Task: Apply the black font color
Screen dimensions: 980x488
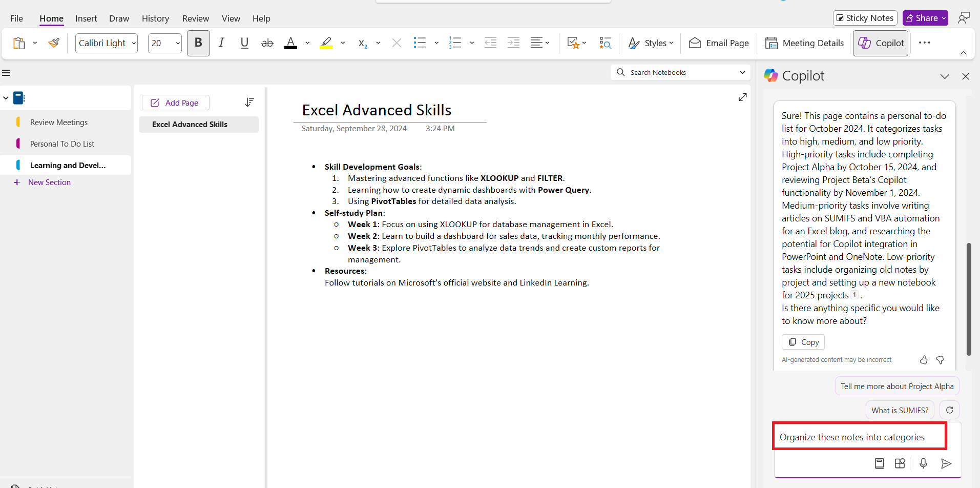Action: (x=290, y=43)
